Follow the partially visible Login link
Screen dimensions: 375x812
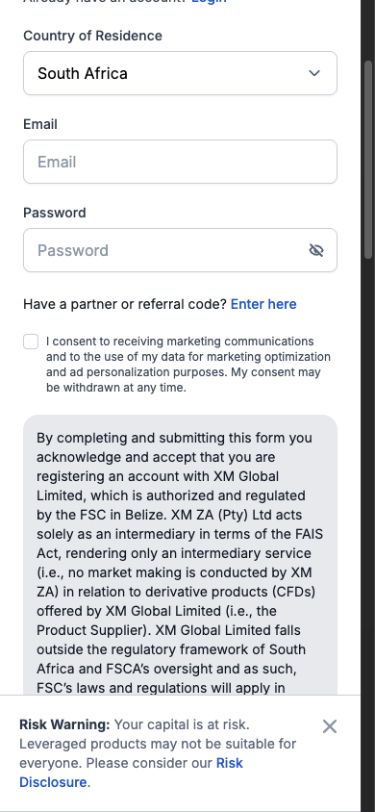pos(208,2)
